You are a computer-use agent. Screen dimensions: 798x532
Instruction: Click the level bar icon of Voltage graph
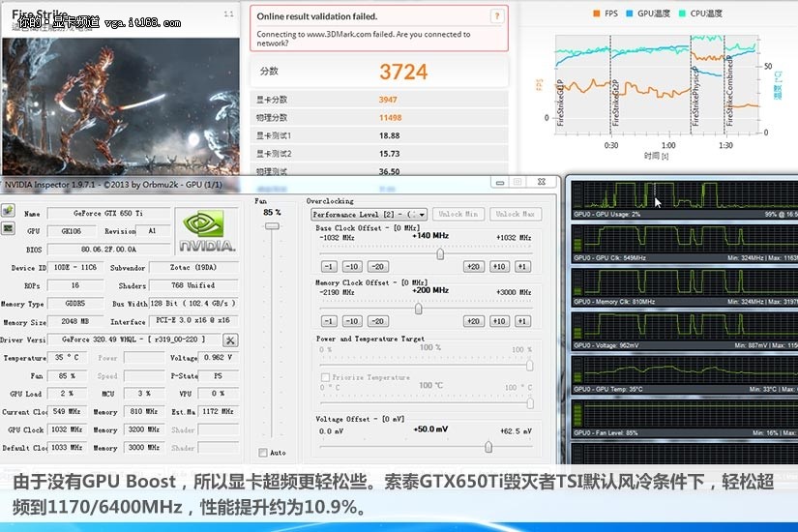pos(577,327)
